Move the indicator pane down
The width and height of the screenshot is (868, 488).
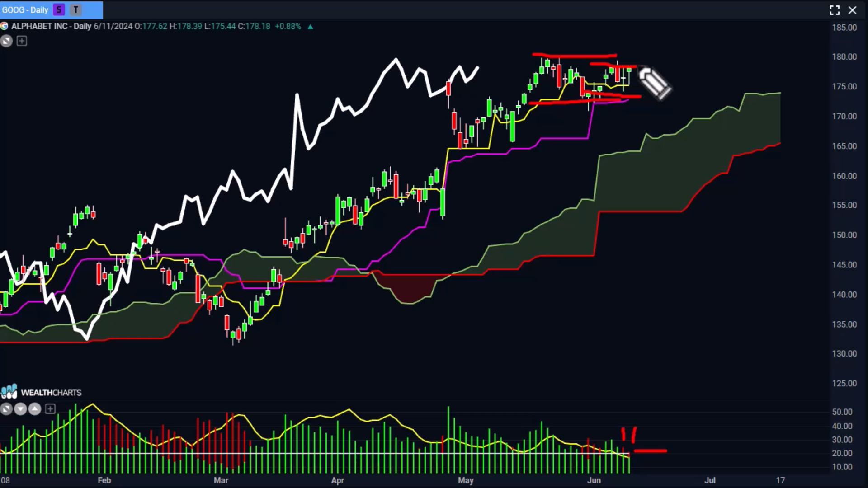point(20,409)
